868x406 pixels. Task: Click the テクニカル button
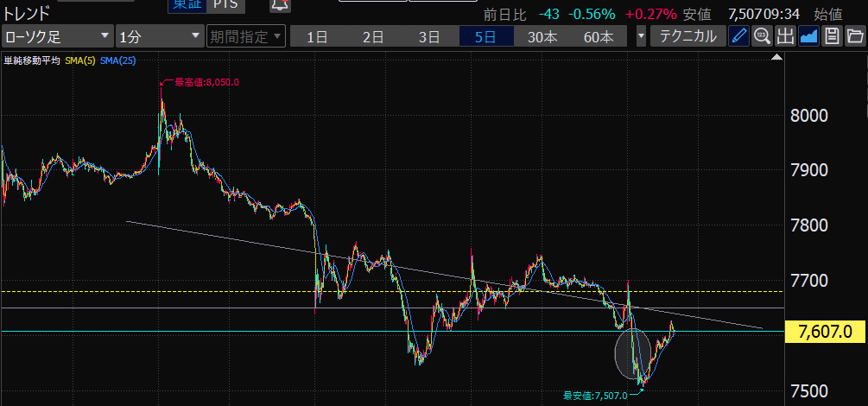[x=687, y=36]
